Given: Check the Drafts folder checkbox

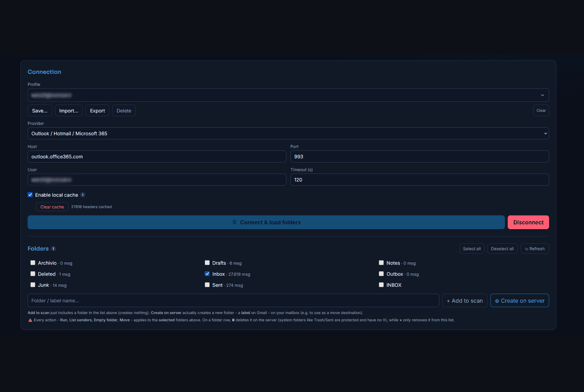Looking at the screenshot, I should (207, 263).
